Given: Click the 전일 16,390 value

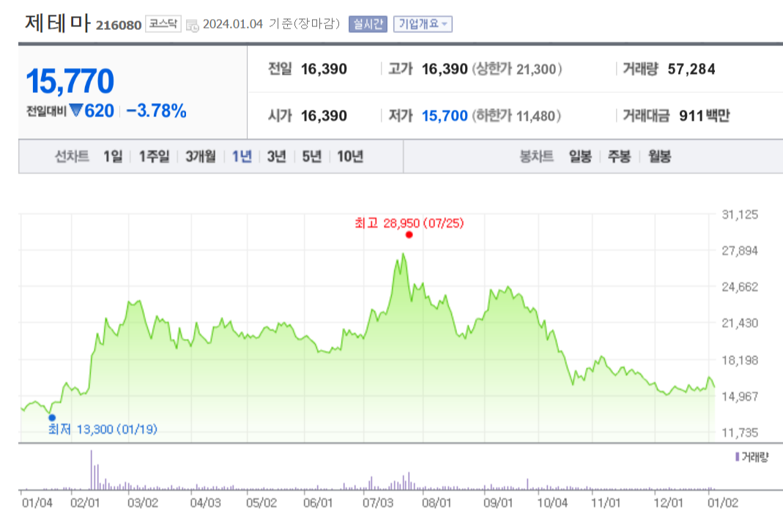Looking at the screenshot, I should pyautogui.click(x=324, y=69).
